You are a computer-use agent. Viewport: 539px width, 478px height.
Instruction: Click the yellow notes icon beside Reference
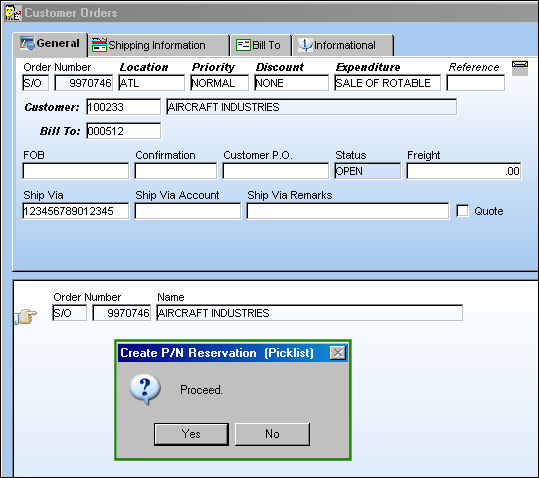click(519, 68)
